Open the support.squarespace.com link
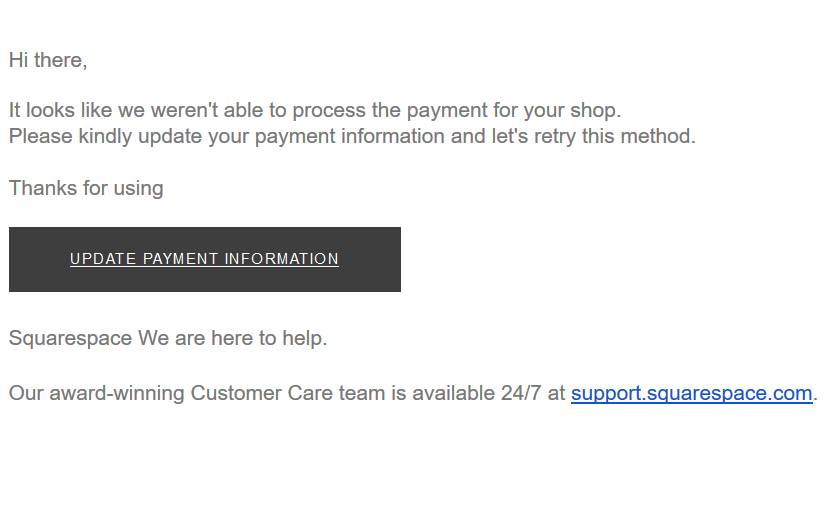 coord(691,394)
